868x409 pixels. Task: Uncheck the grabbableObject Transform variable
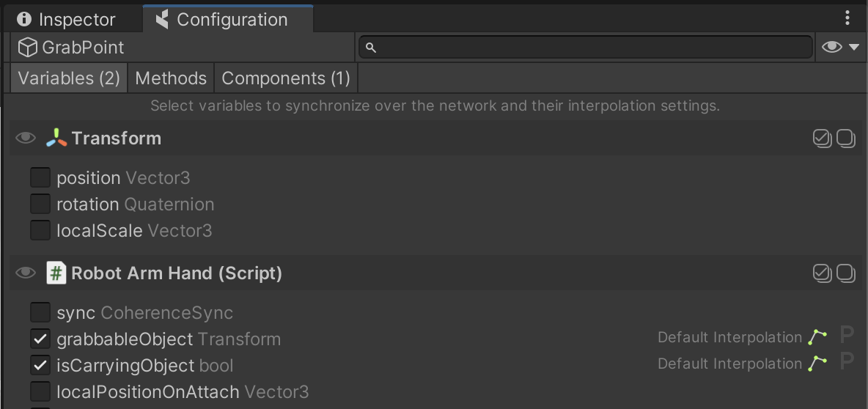click(40, 339)
